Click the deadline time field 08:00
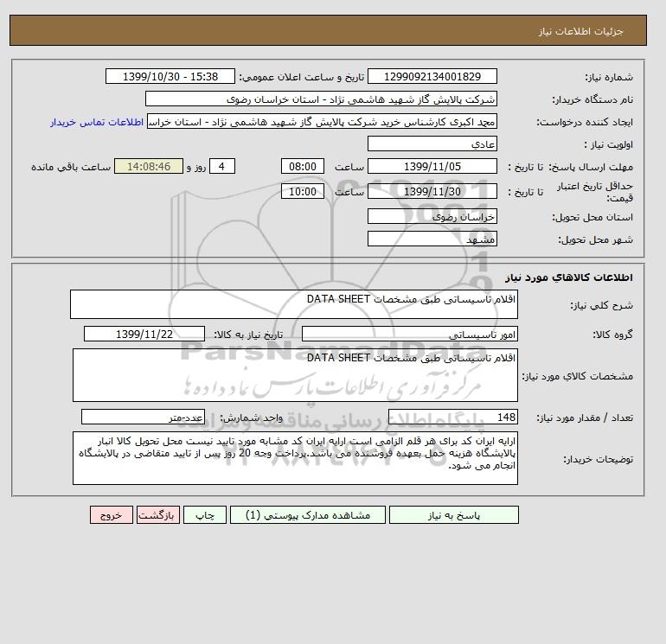The width and height of the screenshot is (666, 644). (x=303, y=167)
